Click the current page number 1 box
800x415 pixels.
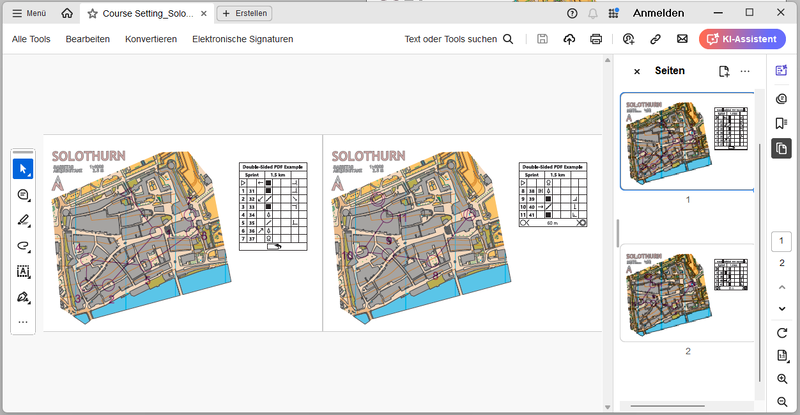tap(781, 241)
